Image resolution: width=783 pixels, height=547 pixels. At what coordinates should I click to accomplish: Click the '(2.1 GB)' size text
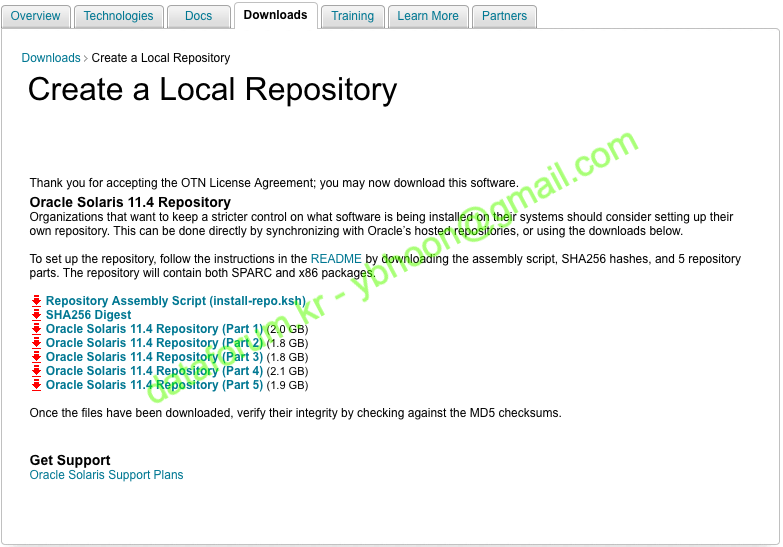[x=287, y=371]
